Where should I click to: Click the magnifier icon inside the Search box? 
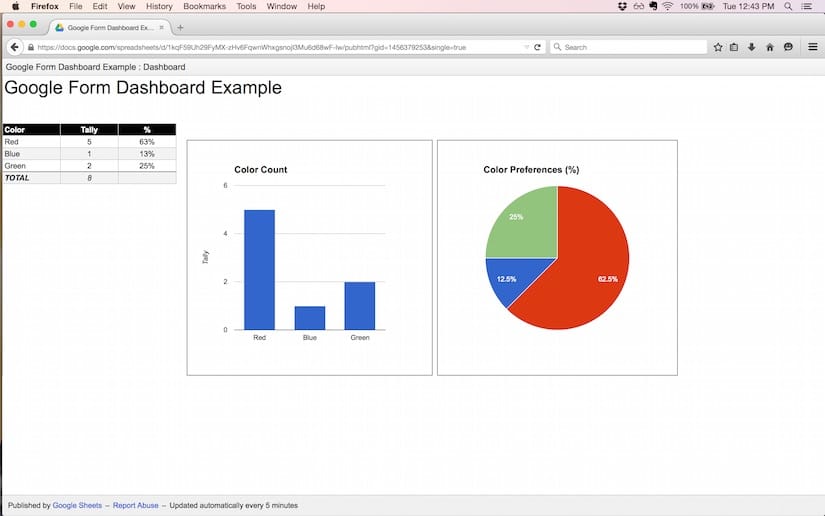557,47
